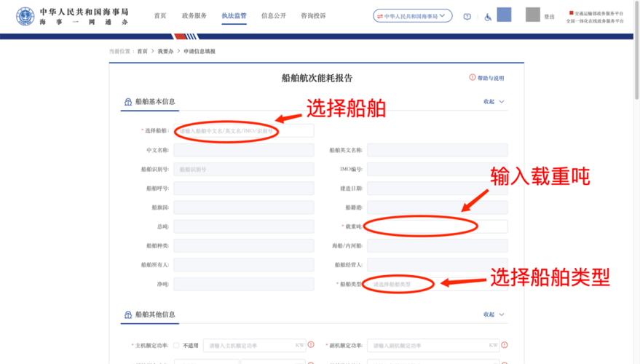Click the 船舶经营人 field
The height and width of the screenshot is (364, 640).
pos(437,265)
